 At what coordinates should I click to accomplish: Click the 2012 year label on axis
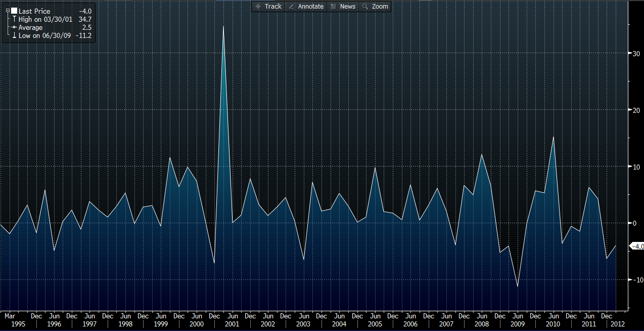[617, 324]
